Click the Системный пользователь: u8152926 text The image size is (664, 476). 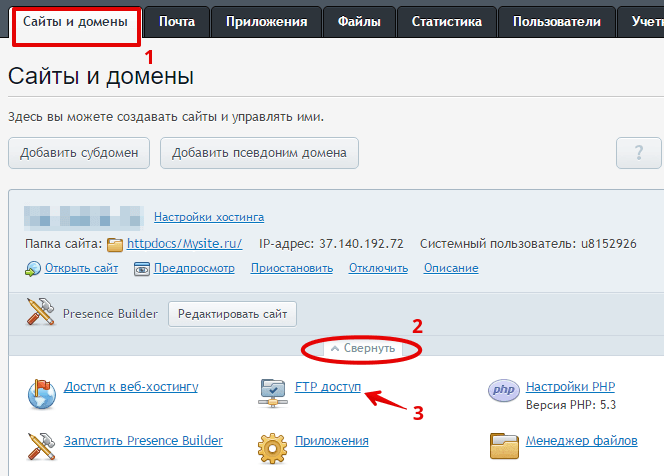[x=528, y=244]
